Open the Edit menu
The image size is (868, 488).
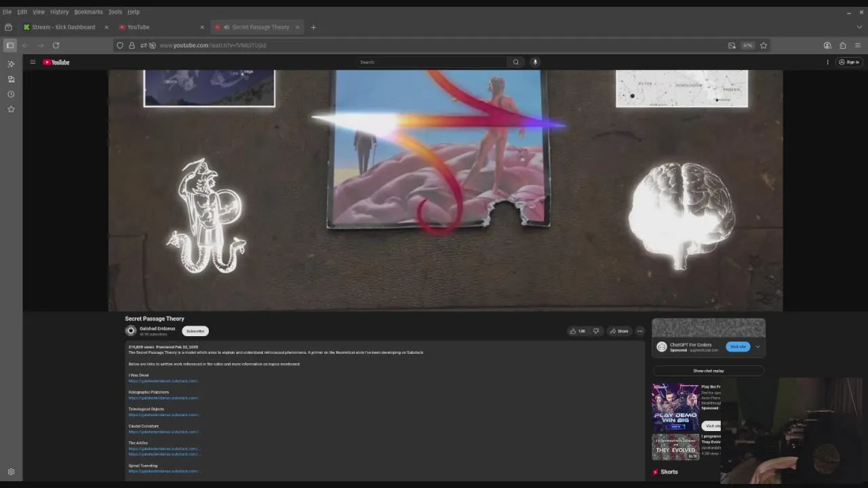click(22, 12)
